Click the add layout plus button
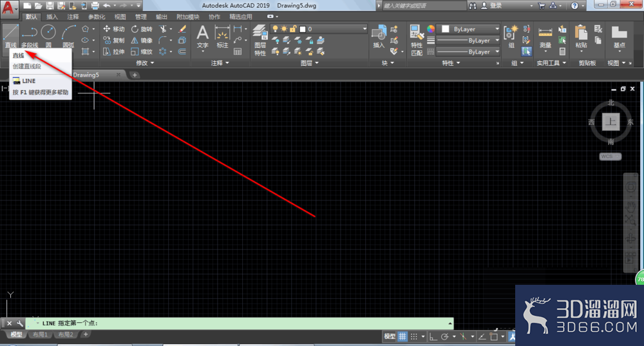 pos(86,334)
